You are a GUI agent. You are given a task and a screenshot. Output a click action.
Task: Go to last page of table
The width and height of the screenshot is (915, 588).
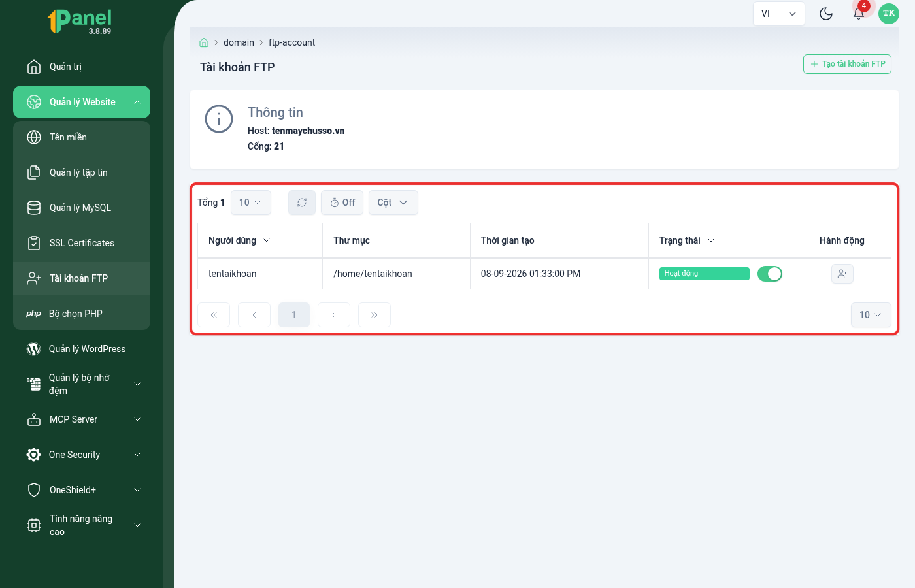[x=374, y=315]
